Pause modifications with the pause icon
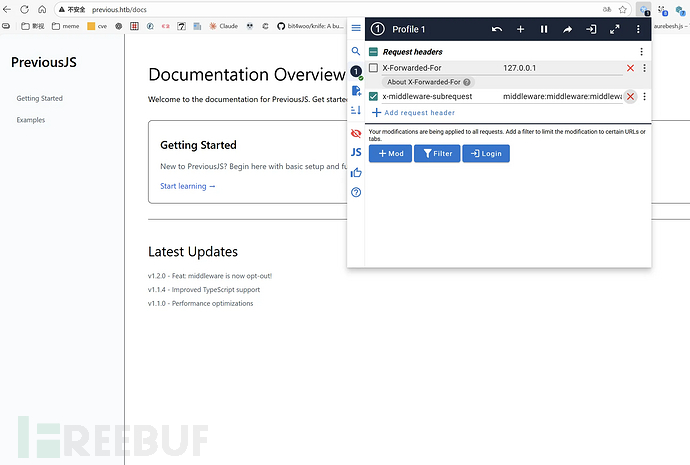This screenshot has width=690, height=465. pyautogui.click(x=544, y=29)
